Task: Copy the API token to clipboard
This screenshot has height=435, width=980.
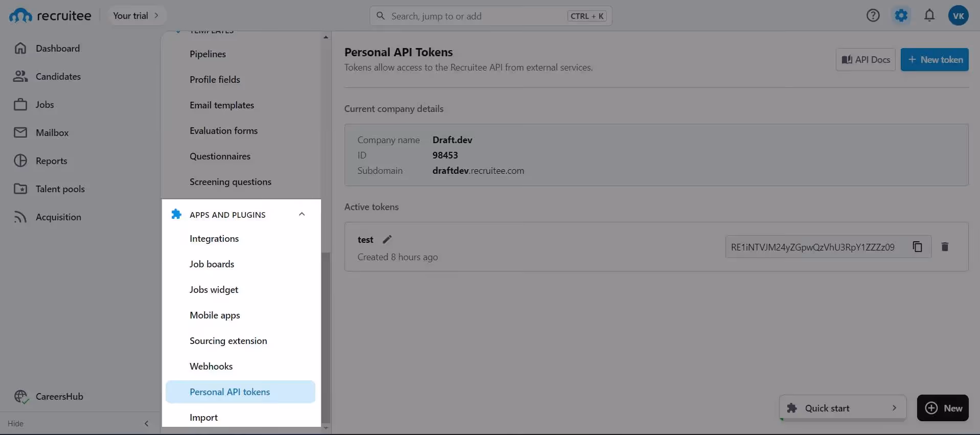Action: 918,247
